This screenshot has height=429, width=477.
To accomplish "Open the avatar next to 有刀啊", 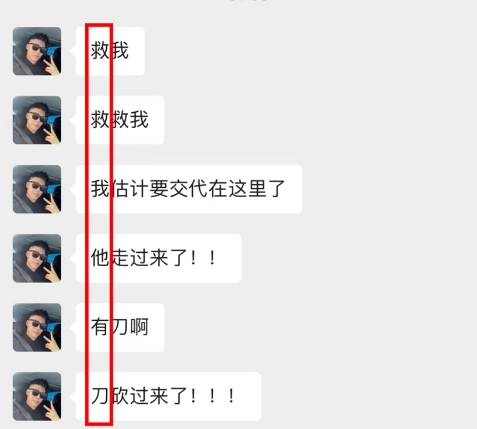I will coord(37,327).
